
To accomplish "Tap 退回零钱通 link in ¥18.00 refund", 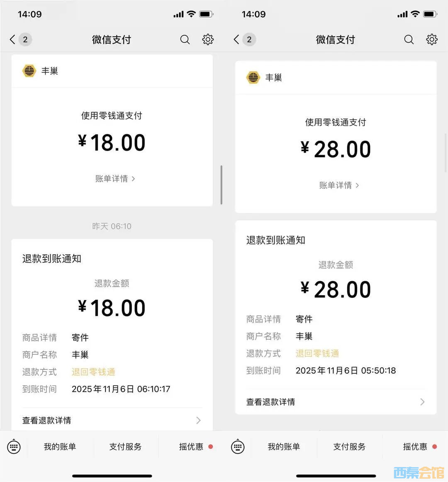I will (93, 372).
